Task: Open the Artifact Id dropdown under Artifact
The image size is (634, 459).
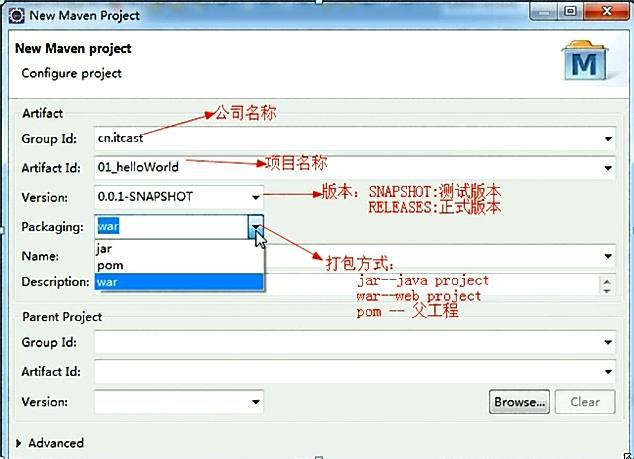Action: [x=608, y=168]
